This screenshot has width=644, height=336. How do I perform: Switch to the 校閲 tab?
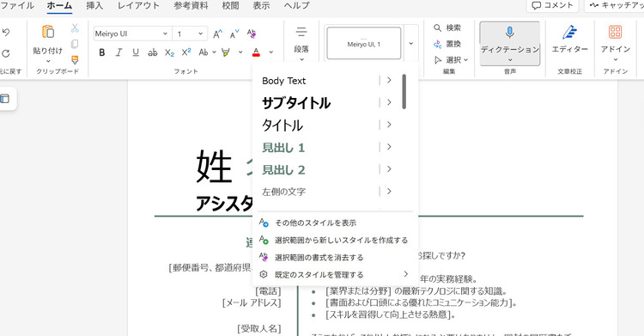pos(230,5)
